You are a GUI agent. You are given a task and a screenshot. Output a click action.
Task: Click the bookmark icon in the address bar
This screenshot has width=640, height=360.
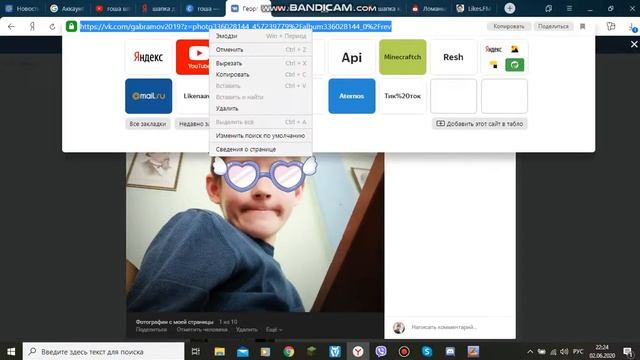582,27
